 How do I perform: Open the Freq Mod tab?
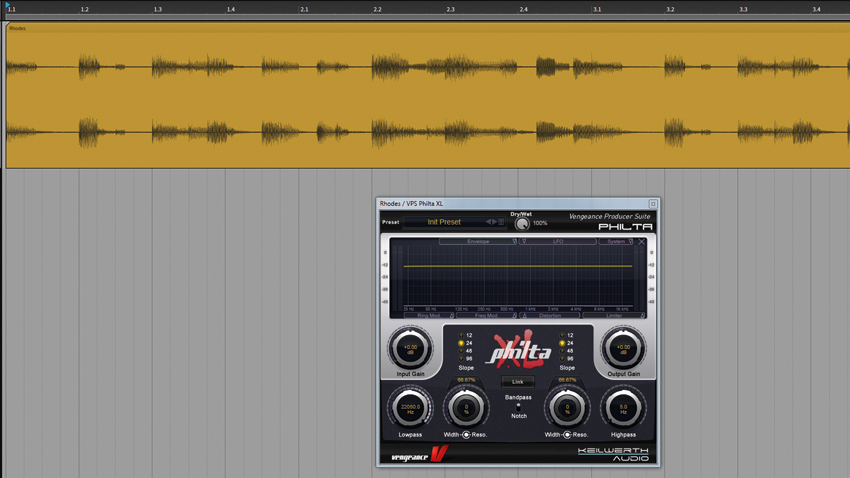(x=486, y=315)
